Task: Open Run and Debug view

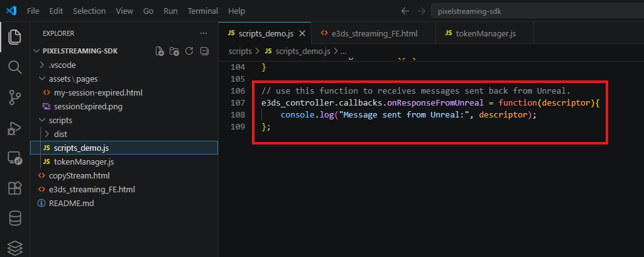Action: coord(15,128)
